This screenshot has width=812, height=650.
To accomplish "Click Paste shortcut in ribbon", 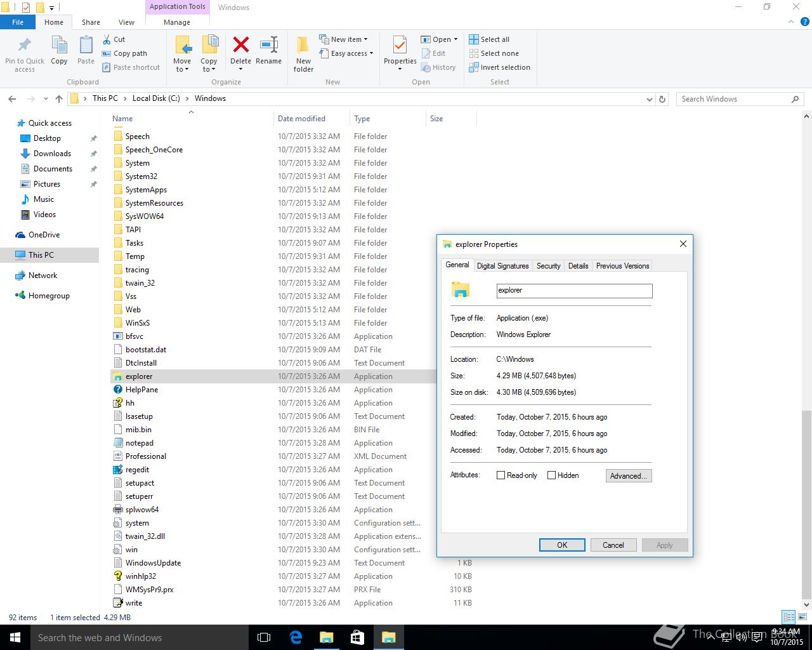I will coord(131,67).
